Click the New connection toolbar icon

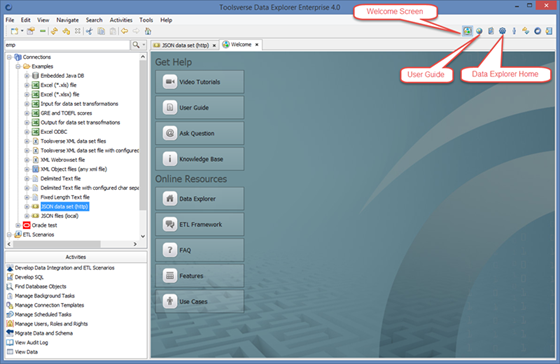14,31
